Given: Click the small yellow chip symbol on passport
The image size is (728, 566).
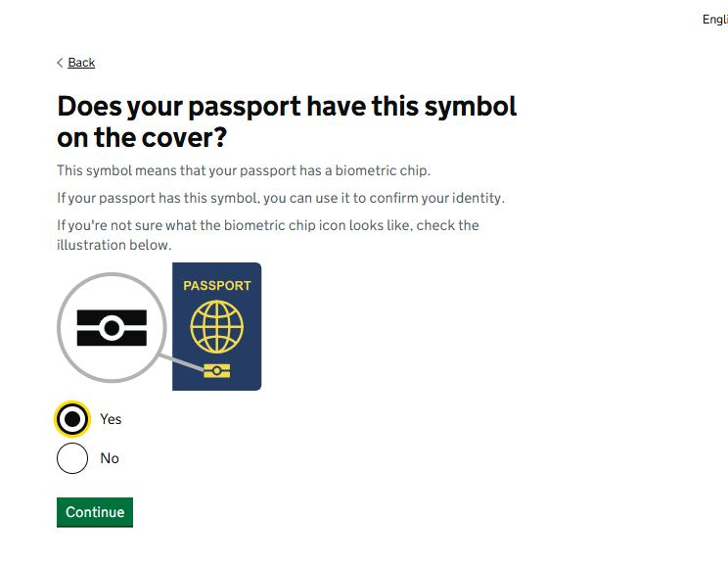Looking at the screenshot, I should point(217,371).
